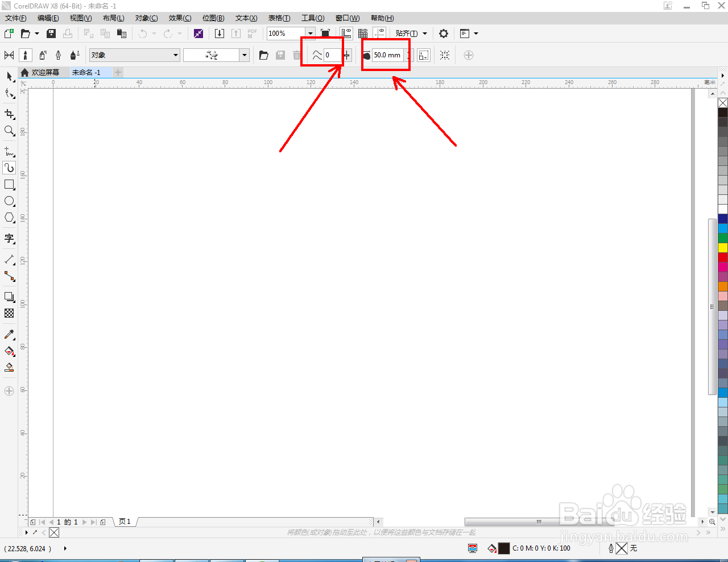Select the Artistic Media tool in toolbox

point(9,168)
